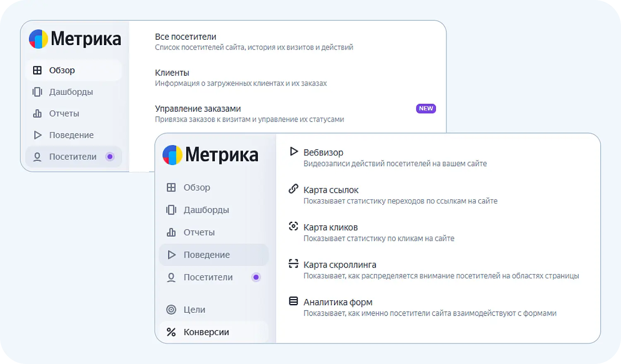Select the Обзор grid icon in sidebar

172,187
